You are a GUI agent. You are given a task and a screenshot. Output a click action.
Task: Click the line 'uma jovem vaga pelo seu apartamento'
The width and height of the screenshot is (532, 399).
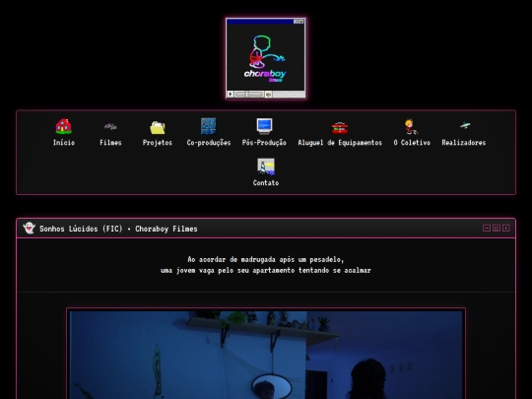click(x=266, y=270)
